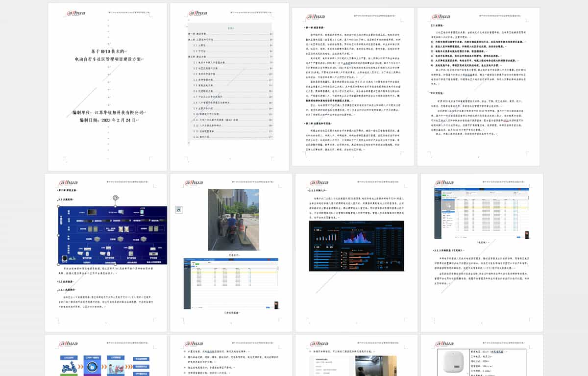Click the corner selection handle of the topology image
The width and height of the screenshot is (588, 376).
pos(58,206)
